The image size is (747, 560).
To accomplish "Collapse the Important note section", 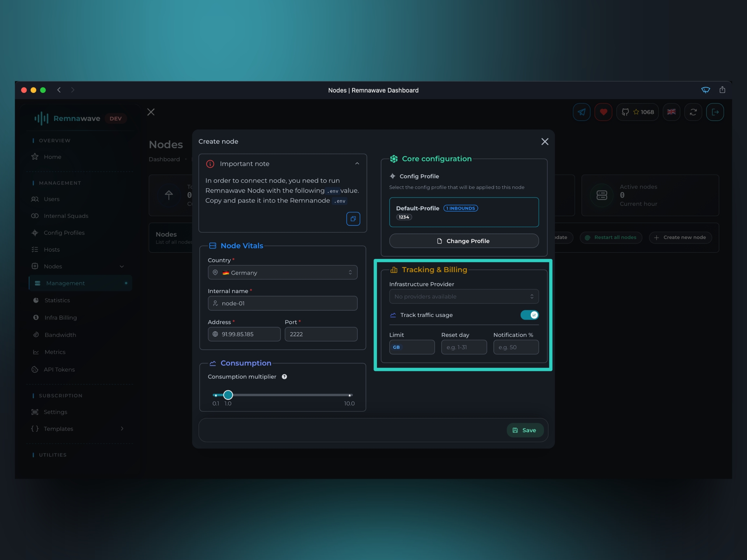I will click(x=357, y=164).
